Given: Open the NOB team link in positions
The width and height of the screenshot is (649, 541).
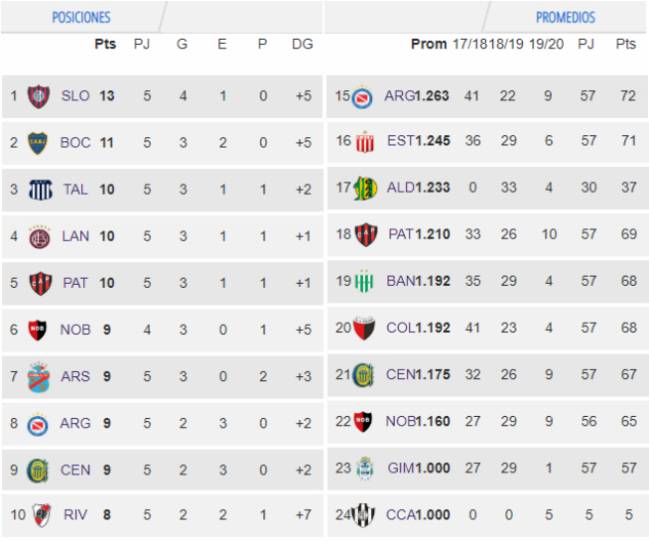Looking at the screenshot, I should pyautogui.click(x=75, y=329).
